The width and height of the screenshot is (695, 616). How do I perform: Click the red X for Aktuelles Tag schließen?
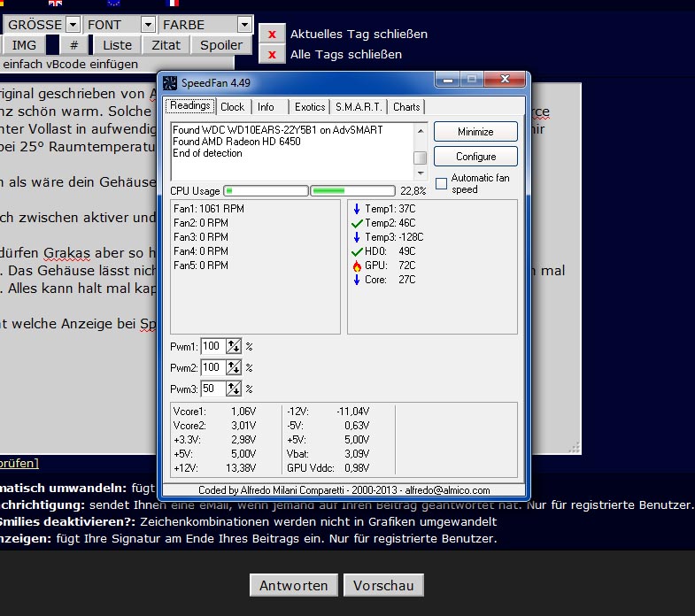tap(272, 35)
